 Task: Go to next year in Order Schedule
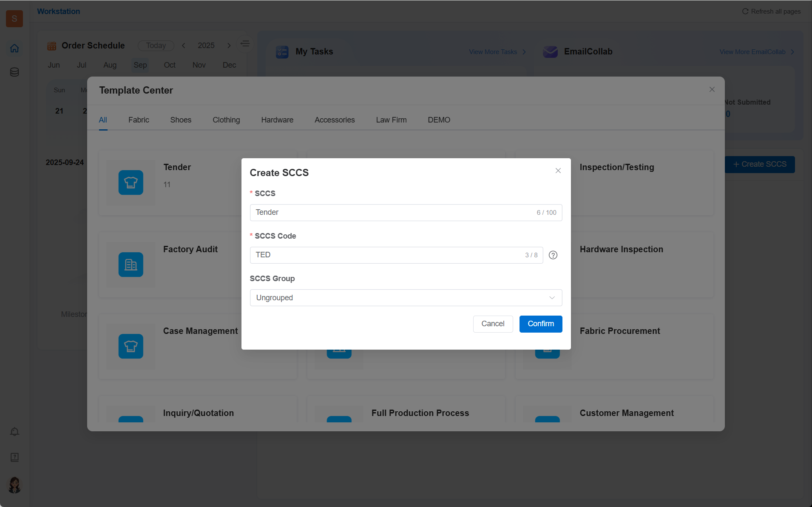229,46
